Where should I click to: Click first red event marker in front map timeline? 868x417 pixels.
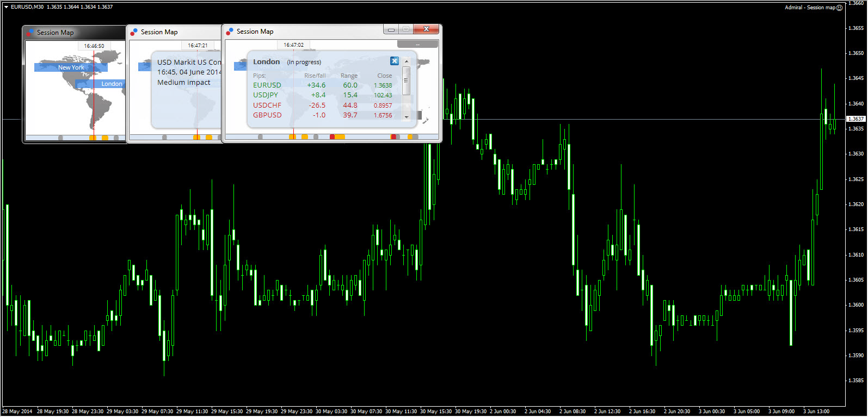click(x=333, y=137)
